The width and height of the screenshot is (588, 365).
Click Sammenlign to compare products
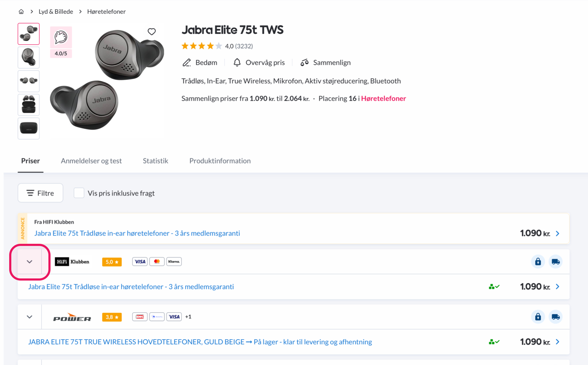tap(325, 63)
